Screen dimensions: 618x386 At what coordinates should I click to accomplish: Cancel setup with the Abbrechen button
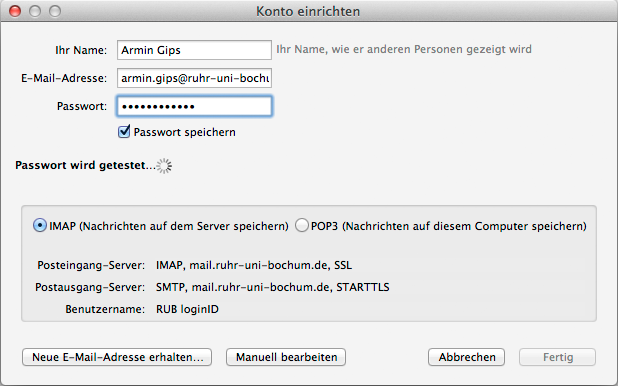467,357
